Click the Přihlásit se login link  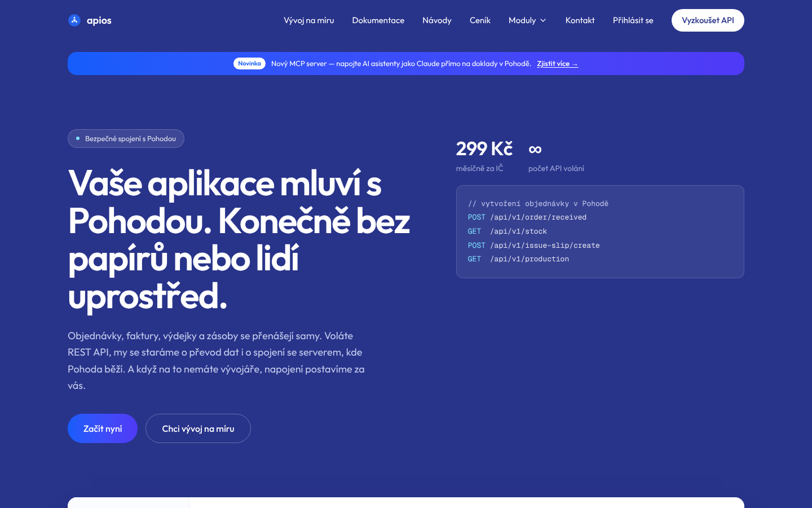pyautogui.click(x=633, y=20)
